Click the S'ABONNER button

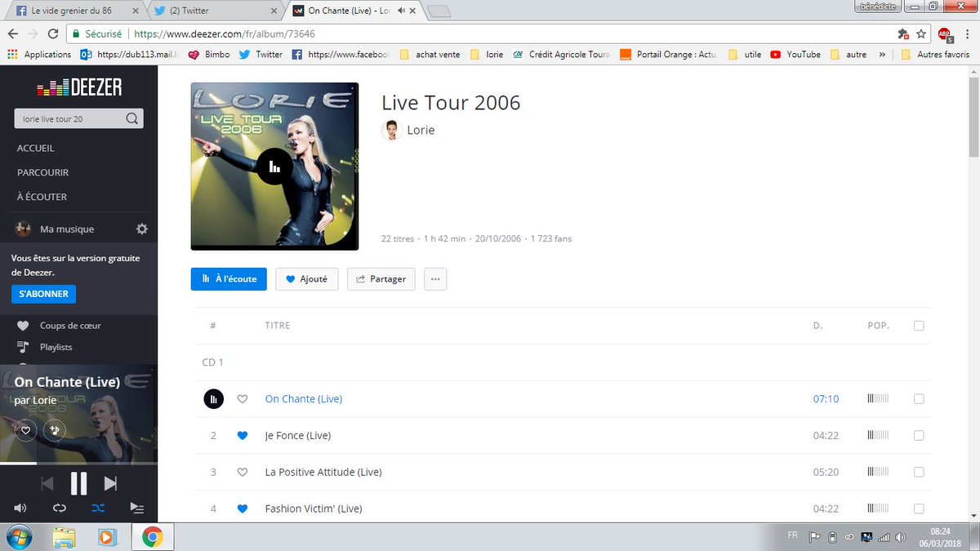point(43,294)
